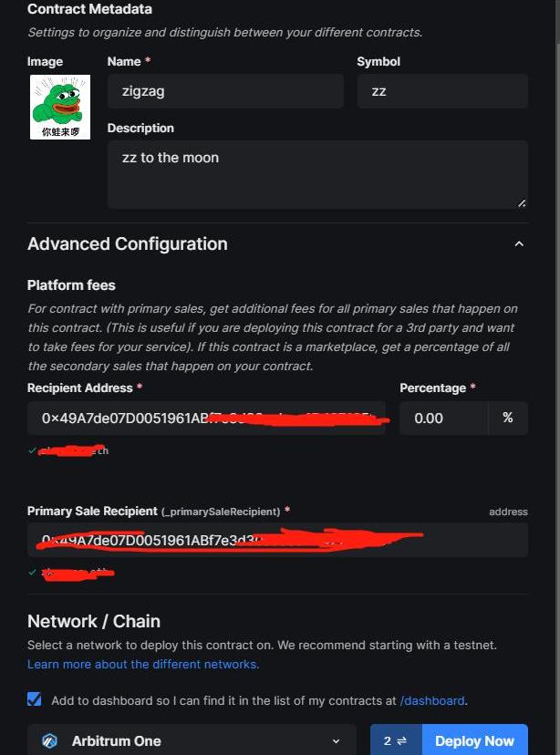The image size is (560, 755).
Task: Click the transaction count swap icon button
Action: click(x=395, y=741)
